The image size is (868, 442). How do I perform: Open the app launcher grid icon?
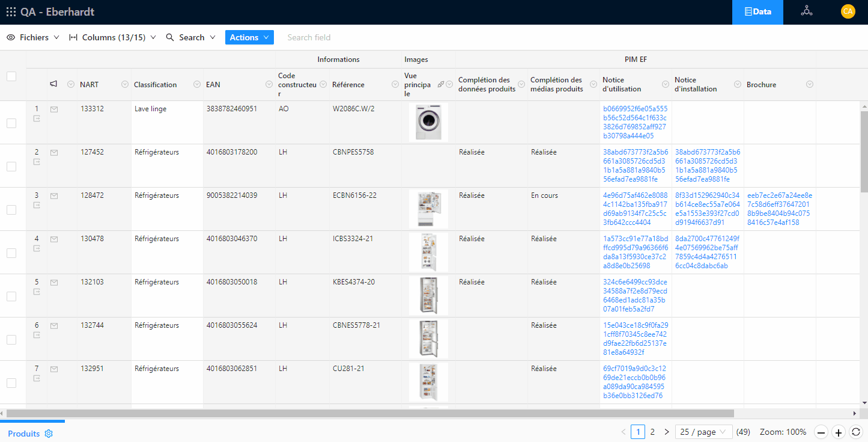coord(10,11)
